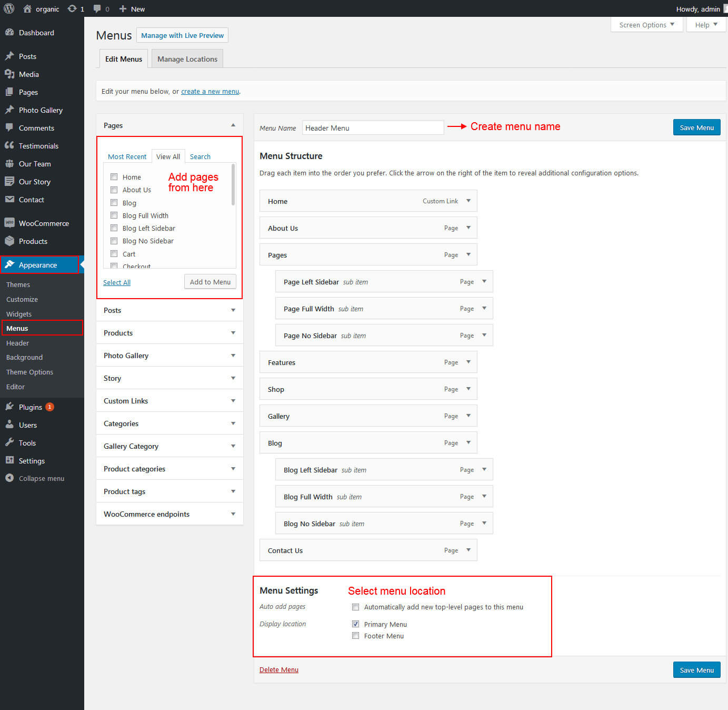Click the Collapse menu arrow icon
The height and width of the screenshot is (710, 728).
(9, 478)
